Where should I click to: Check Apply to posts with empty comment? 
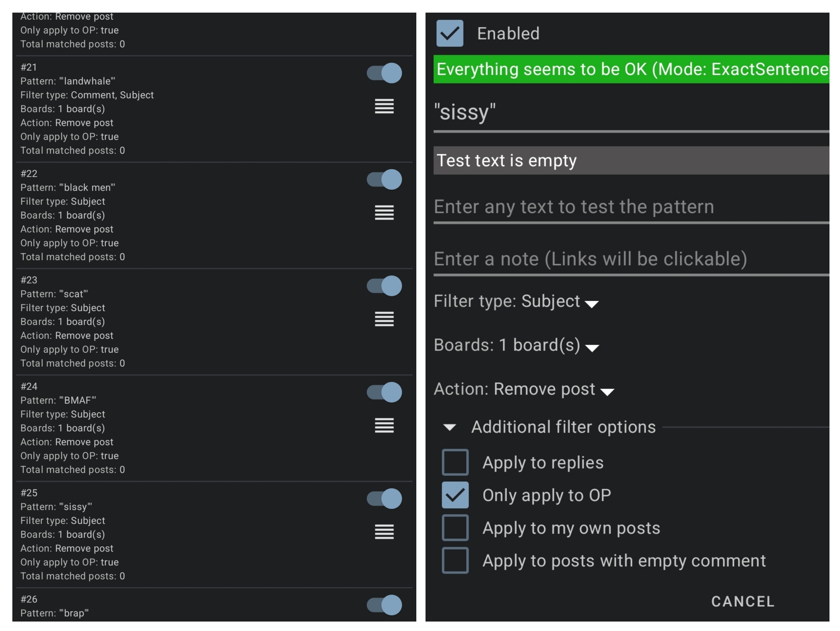click(455, 560)
